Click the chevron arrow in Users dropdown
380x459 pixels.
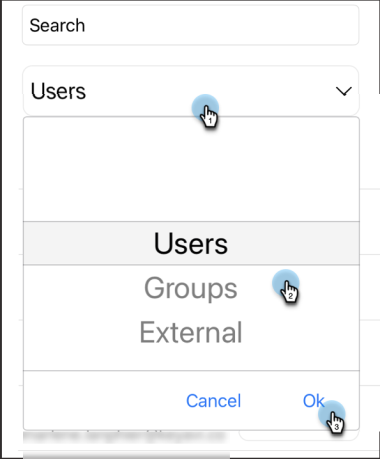point(344,91)
